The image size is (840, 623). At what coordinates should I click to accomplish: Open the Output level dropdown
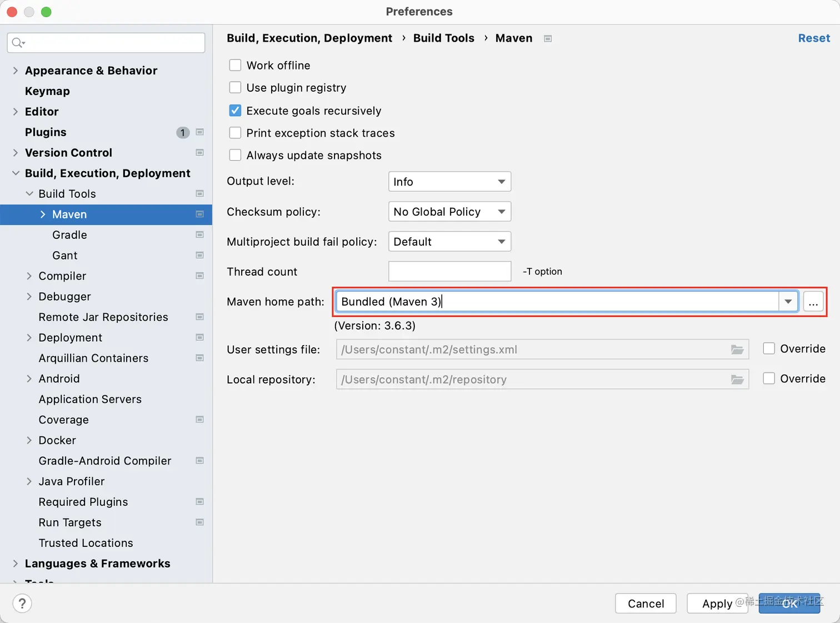(449, 182)
